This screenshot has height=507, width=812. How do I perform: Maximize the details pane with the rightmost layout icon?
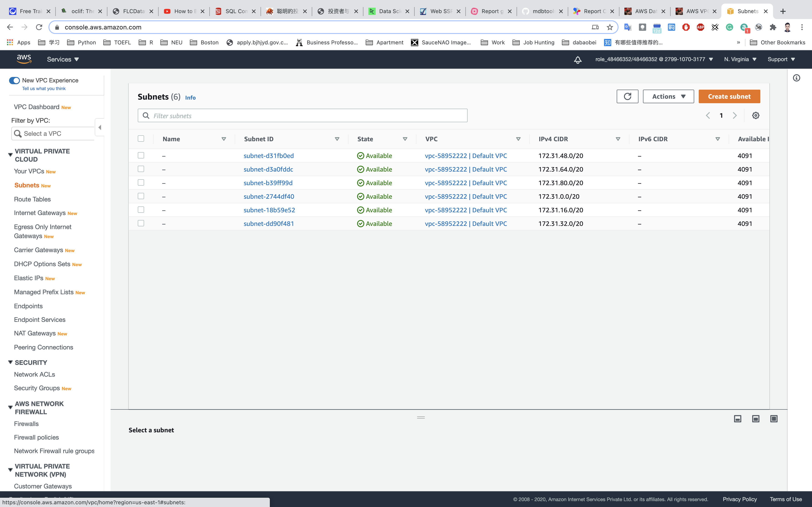pyautogui.click(x=773, y=419)
